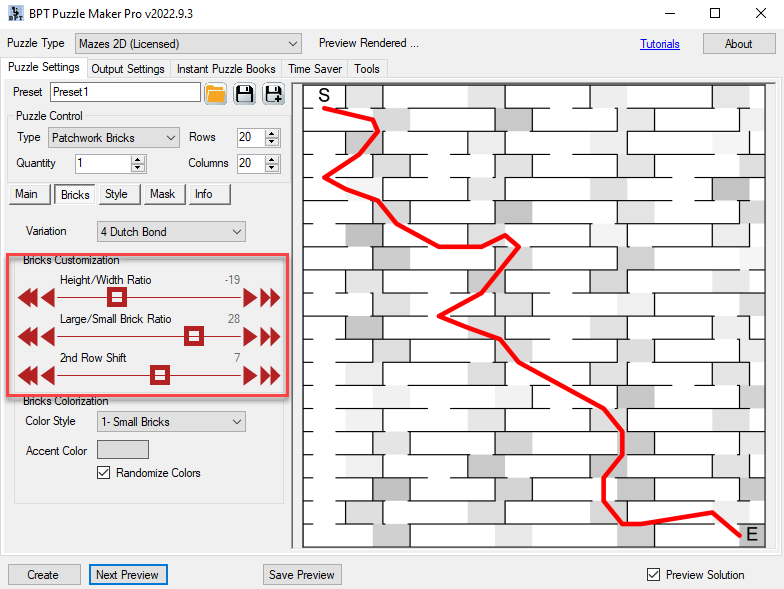Disable the Randomize Colors checkbox
The image size is (784, 589).
point(103,473)
